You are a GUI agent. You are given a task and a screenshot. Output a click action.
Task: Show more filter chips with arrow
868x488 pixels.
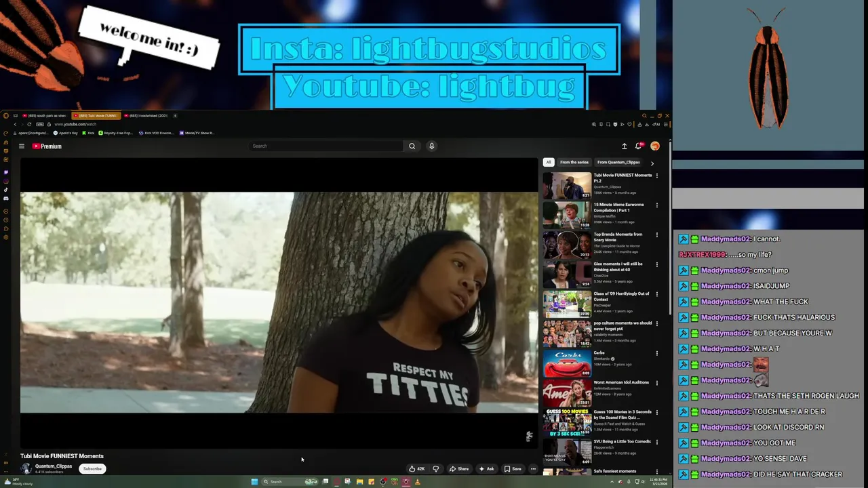click(652, 163)
